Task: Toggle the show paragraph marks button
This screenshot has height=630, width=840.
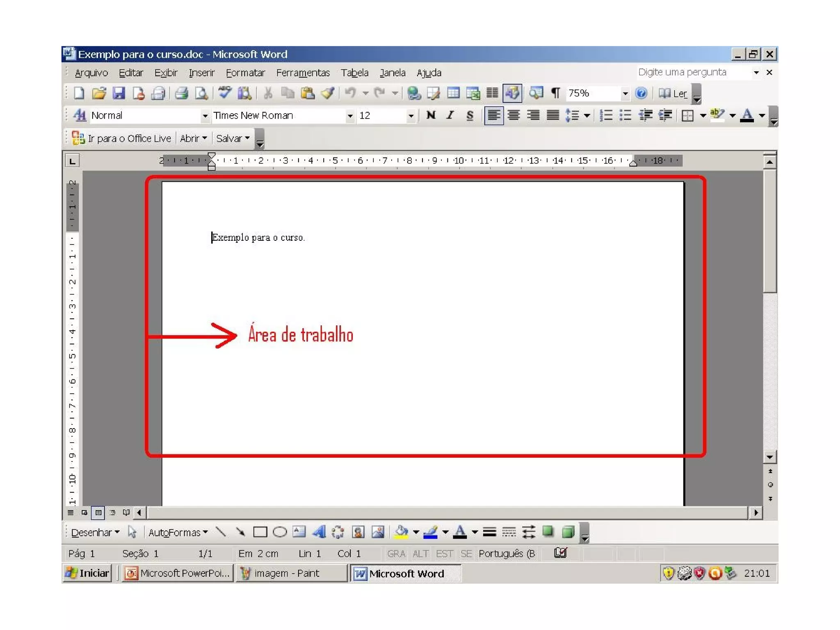Action: tap(555, 94)
